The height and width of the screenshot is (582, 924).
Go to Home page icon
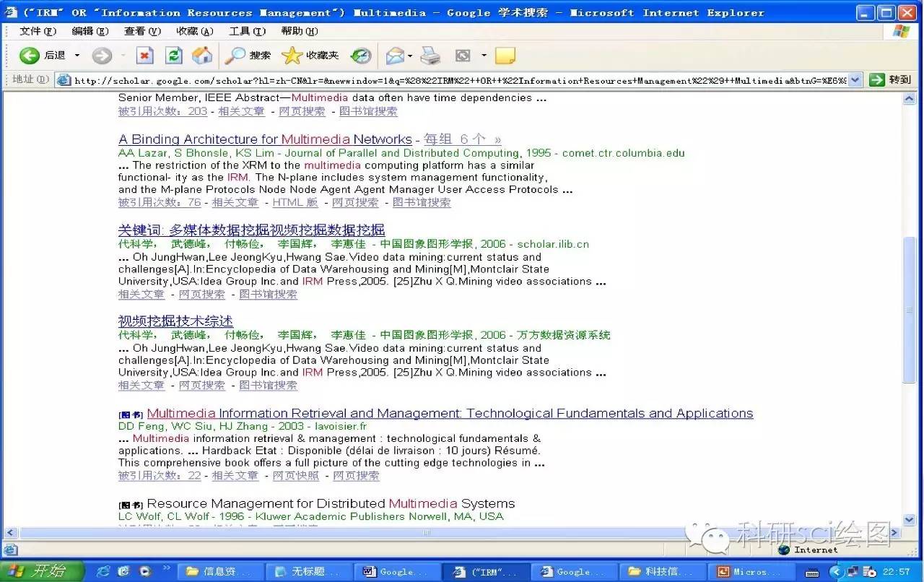pyautogui.click(x=202, y=56)
